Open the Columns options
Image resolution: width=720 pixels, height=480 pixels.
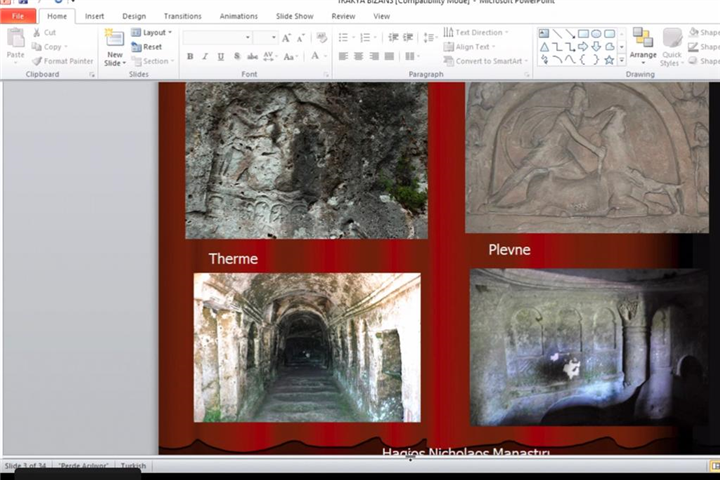pyautogui.click(x=411, y=56)
